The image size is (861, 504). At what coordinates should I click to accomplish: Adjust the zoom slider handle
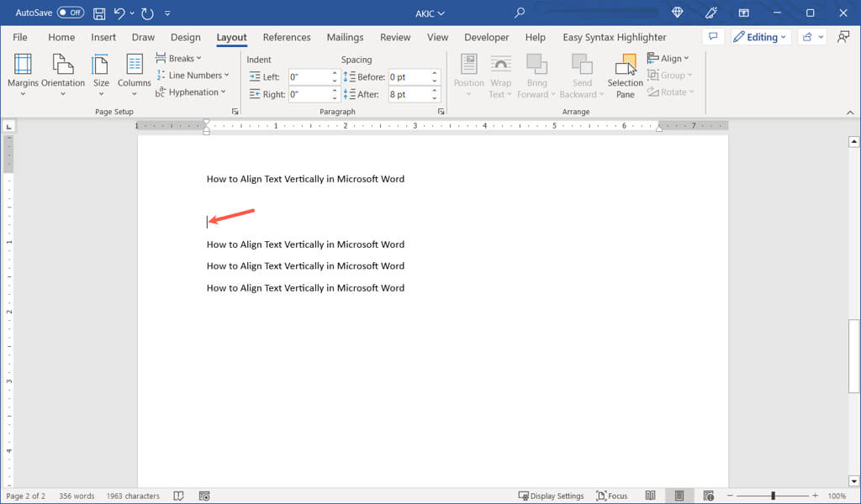773,496
